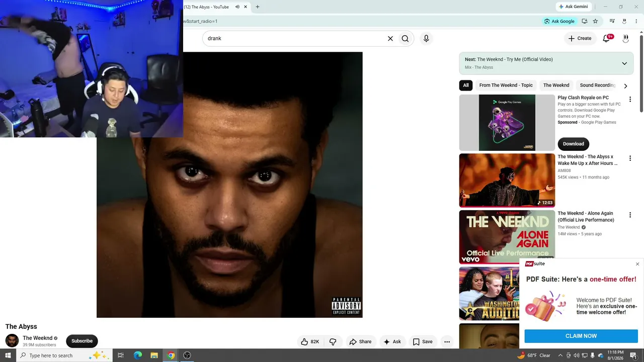
Task: Open a new browser tab
Action: (x=258, y=7)
